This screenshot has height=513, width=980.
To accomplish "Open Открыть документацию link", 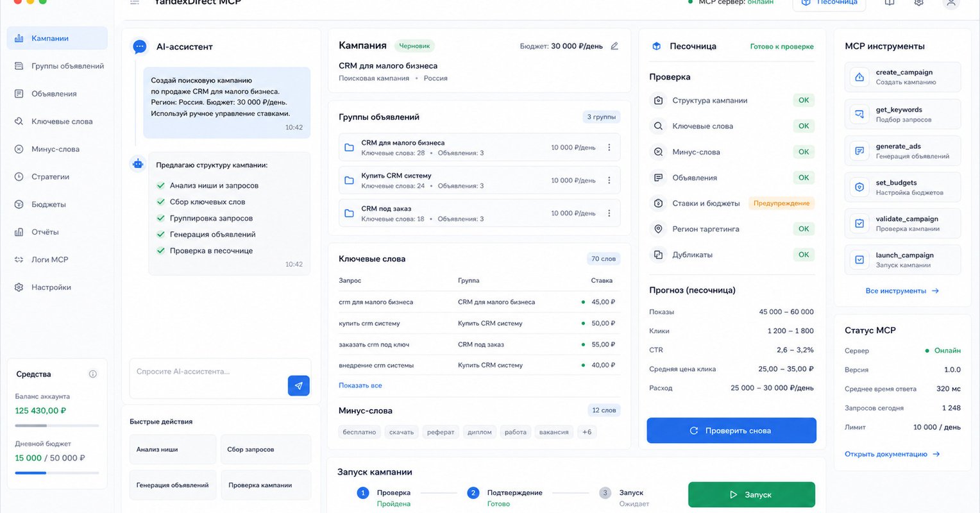I will 892,454.
